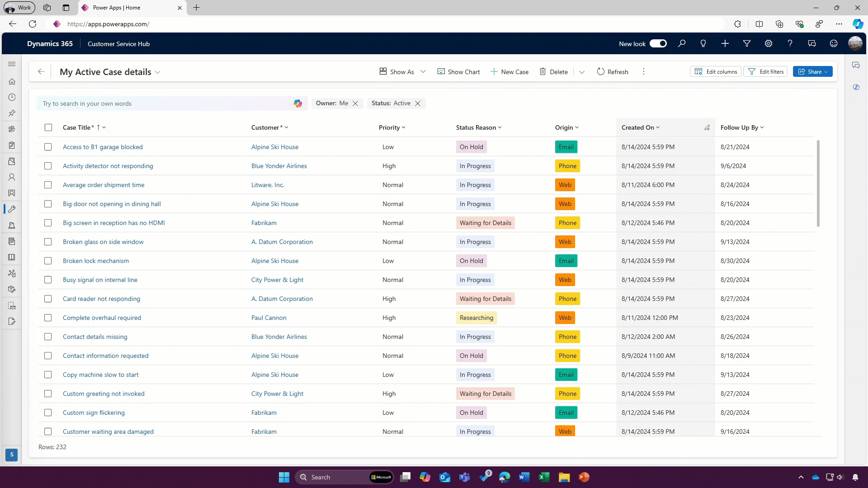
Task: Open case Big door not opening in dining hall
Action: click(x=112, y=204)
